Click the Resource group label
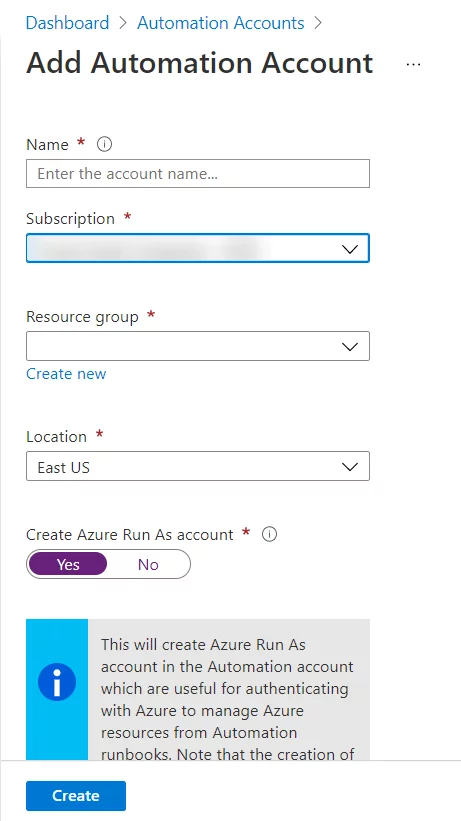 82,317
